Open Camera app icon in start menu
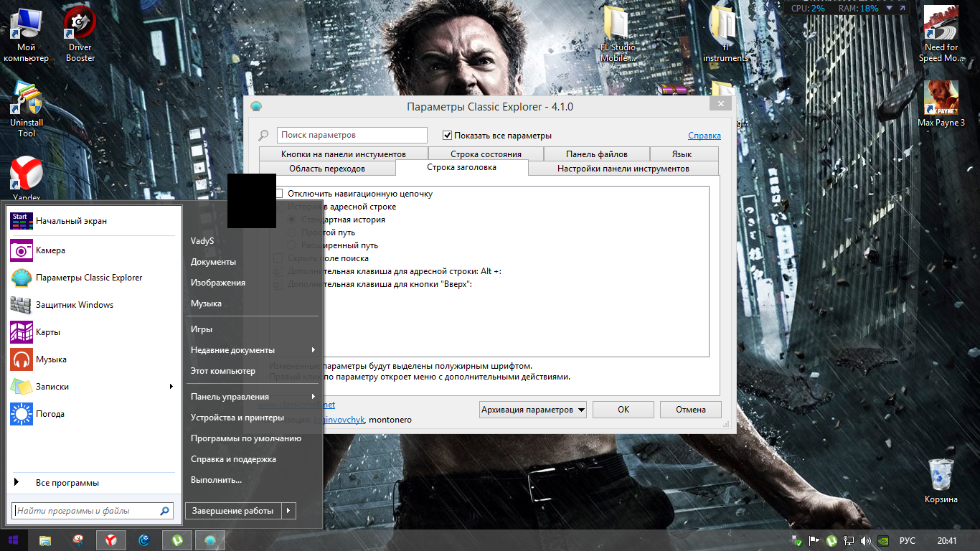980x551 pixels. point(22,250)
